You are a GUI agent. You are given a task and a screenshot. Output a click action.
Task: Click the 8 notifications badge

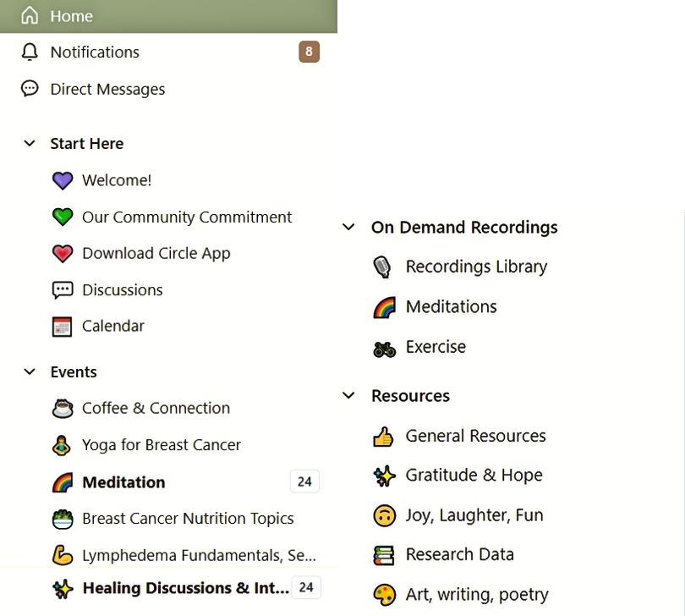click(x=309, y=52)
